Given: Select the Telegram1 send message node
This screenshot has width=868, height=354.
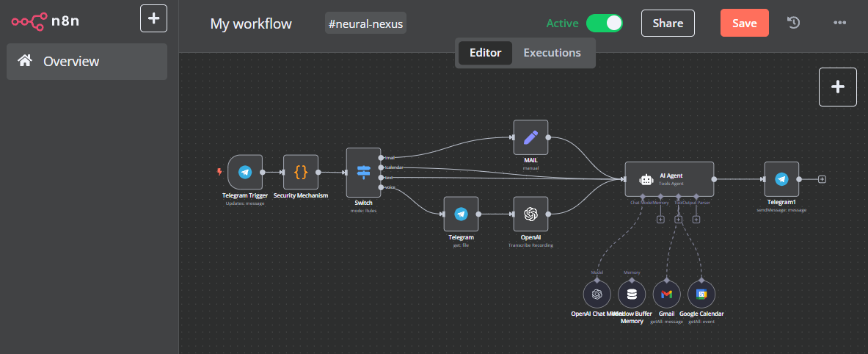Looking at the screenshot, I should coord(781,179).
